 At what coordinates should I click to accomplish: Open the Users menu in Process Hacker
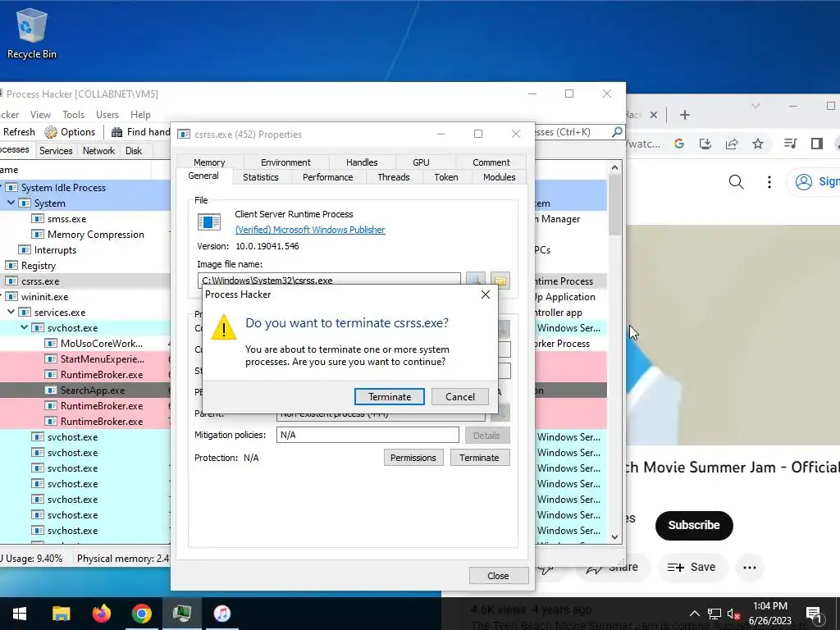107,115
